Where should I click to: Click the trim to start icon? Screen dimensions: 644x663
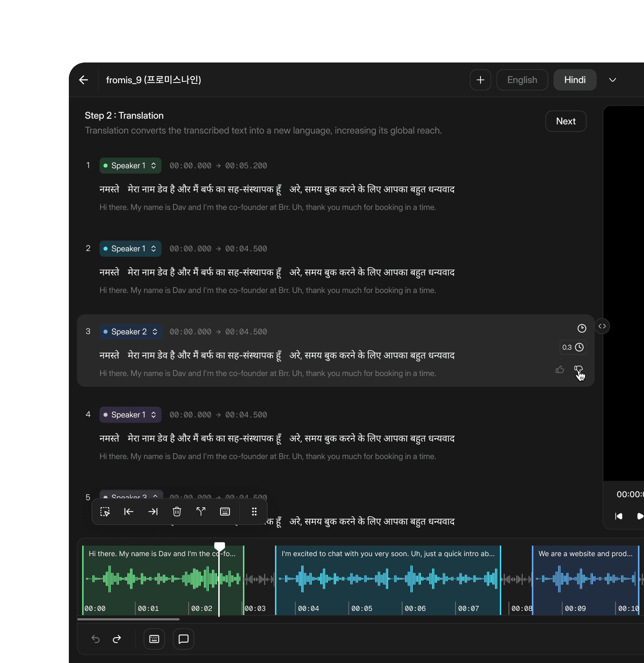(x=129, y=511)
